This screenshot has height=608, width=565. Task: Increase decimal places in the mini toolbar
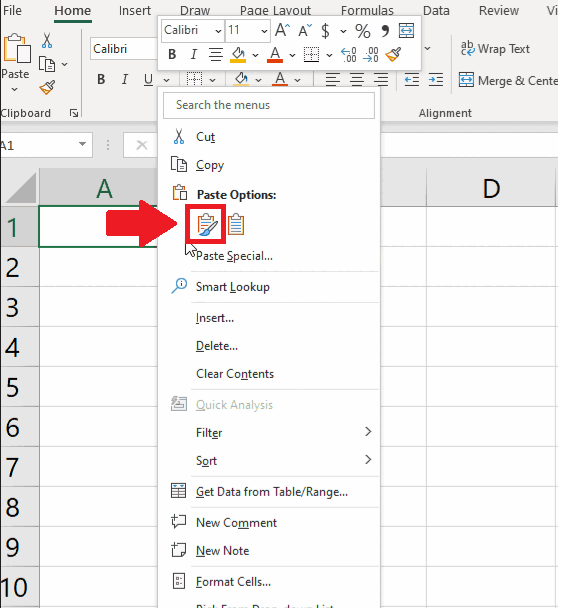click(x=349, y=55)
